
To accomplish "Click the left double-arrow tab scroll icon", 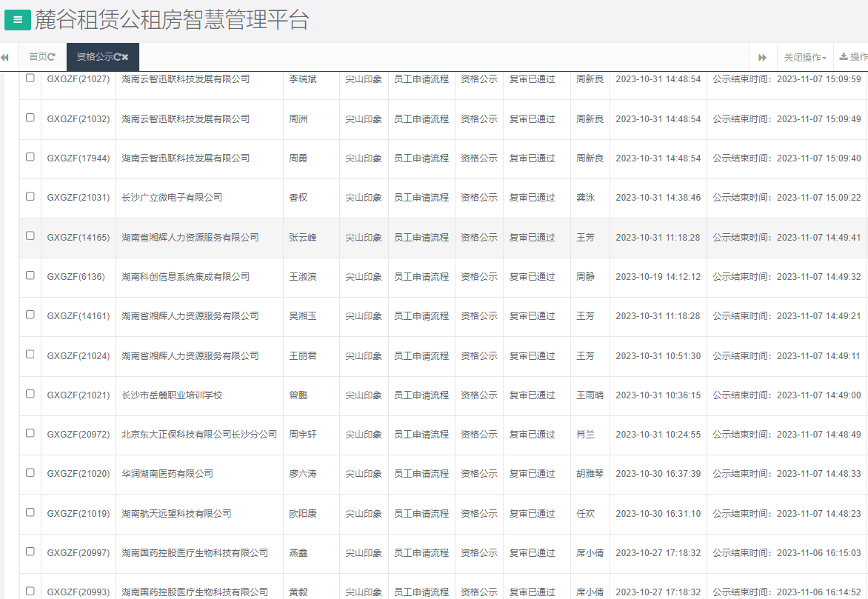I will point(5,58).
